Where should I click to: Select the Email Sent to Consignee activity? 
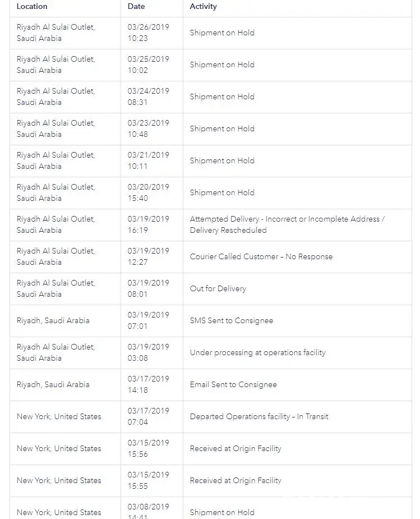pos(233,384)
